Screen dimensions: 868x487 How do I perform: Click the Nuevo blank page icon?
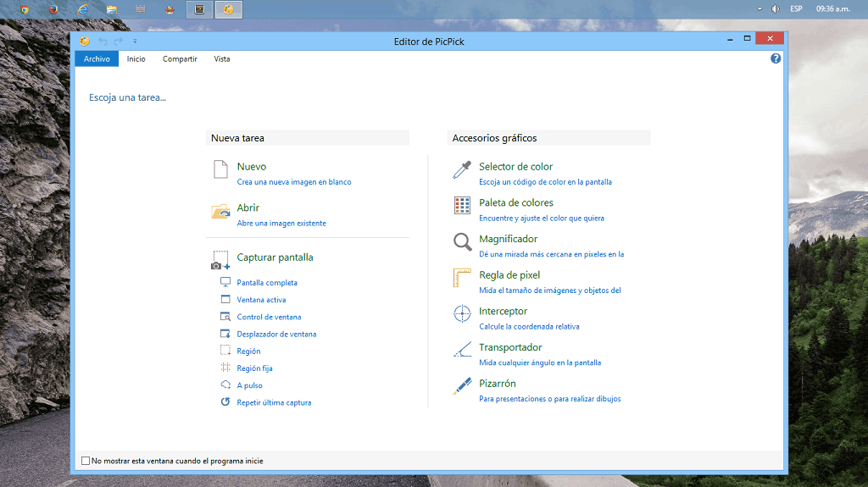coord(221,169)
